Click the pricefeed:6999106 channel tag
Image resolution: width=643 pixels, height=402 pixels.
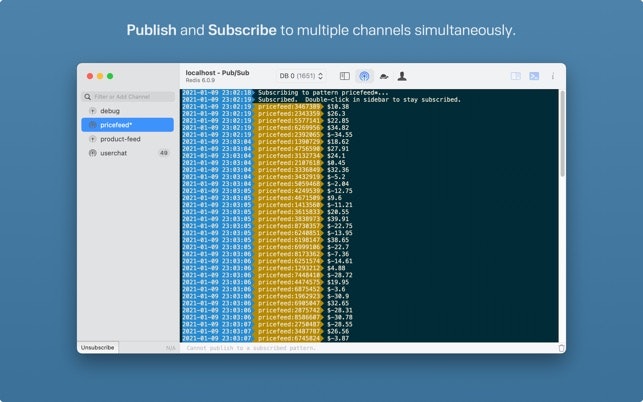(289, 247)
